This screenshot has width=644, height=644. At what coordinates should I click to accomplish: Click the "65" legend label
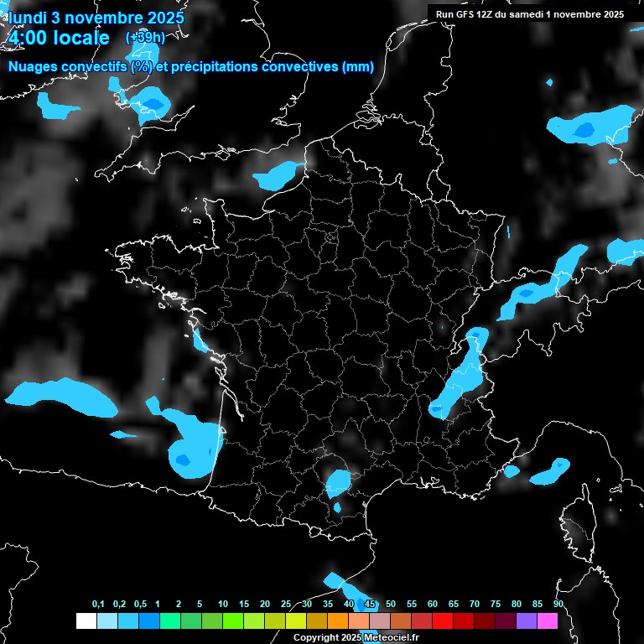(454, 604)
